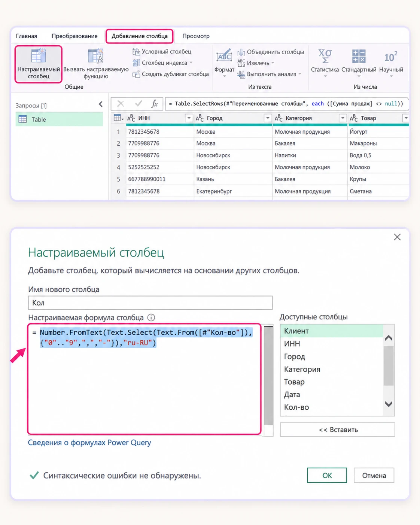Confirm formula with checkmark icon
The image size is (420, 525).
139,104
